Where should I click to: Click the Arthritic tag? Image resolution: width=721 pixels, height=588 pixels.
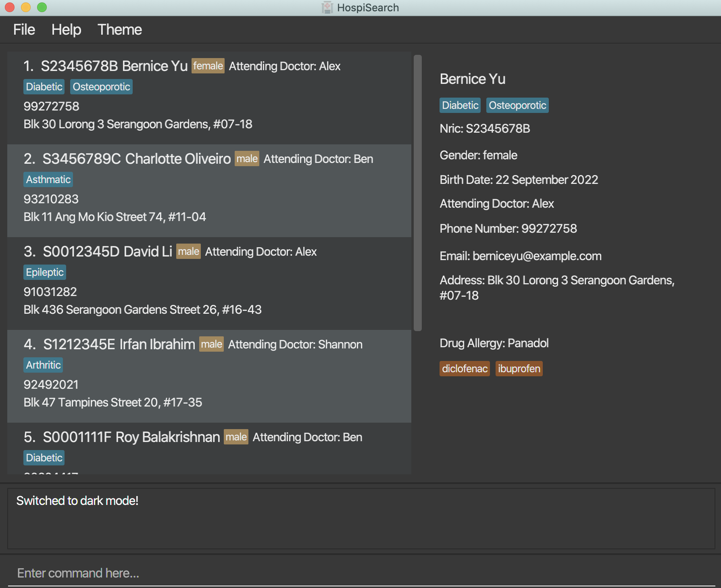pyautogui.click(x=43, y=365)
